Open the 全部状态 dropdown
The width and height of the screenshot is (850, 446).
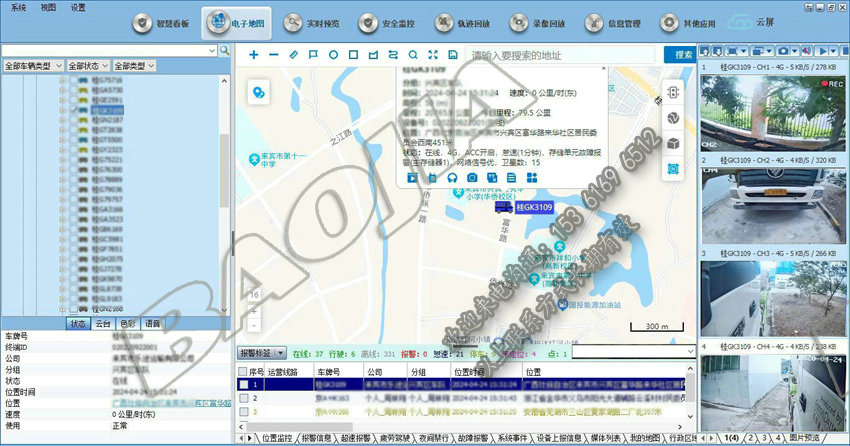pos(90,65)
